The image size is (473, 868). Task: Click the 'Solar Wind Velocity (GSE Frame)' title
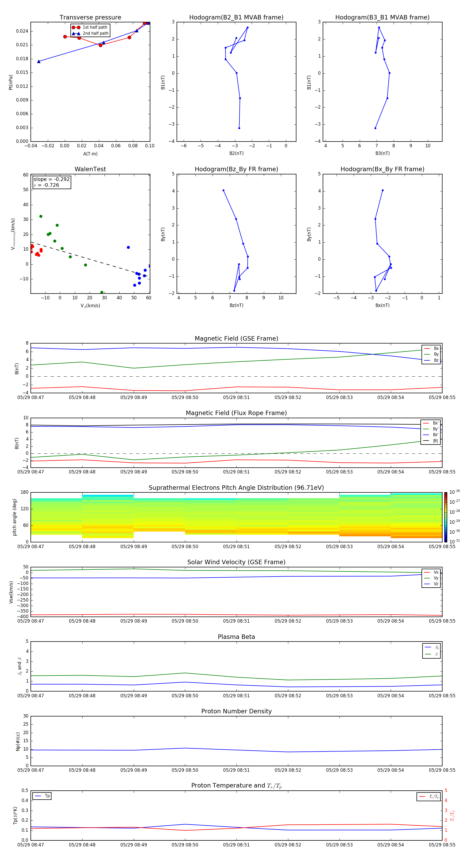tap(236, 562)
